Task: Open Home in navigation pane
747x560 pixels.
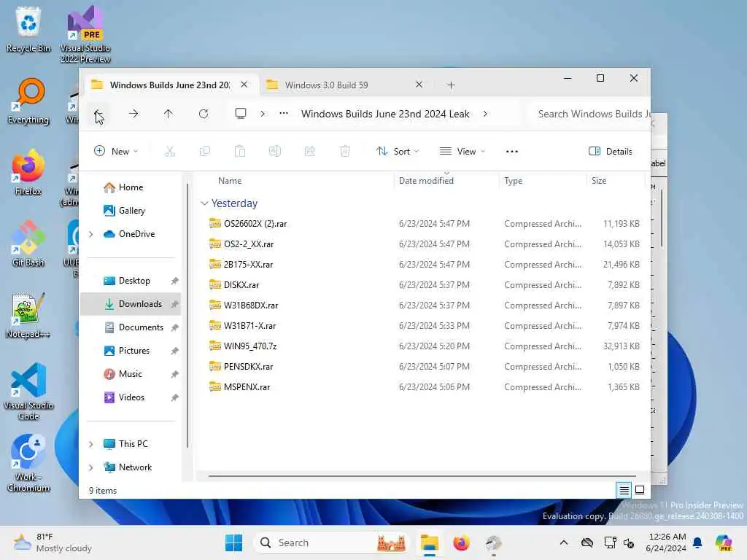Action: [130, 187]
